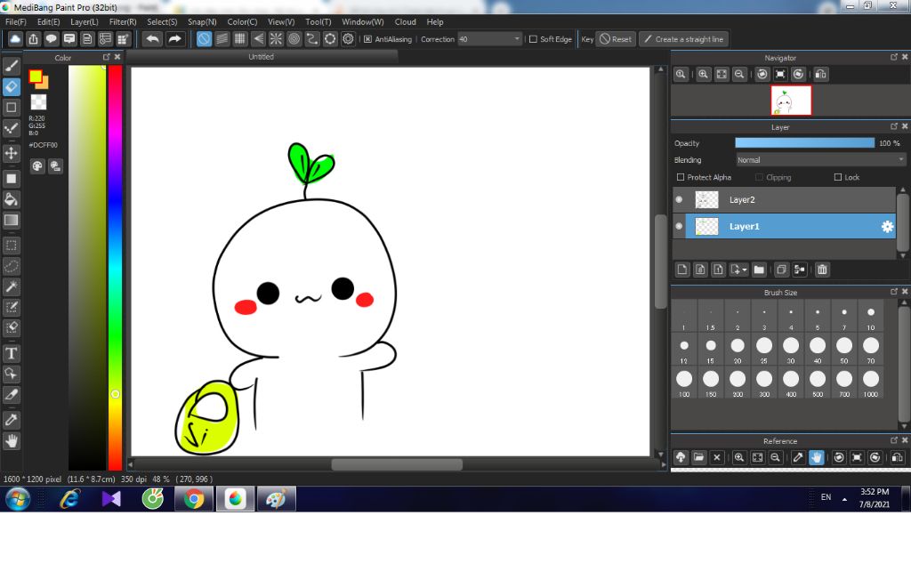
Task: Select the Brush tool in left toolbar
Action: click(x=12, y=65)
